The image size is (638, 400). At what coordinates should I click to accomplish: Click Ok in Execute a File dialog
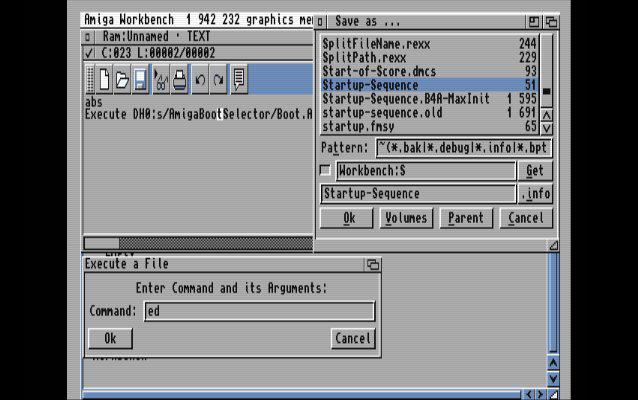[x=110, y=338]
